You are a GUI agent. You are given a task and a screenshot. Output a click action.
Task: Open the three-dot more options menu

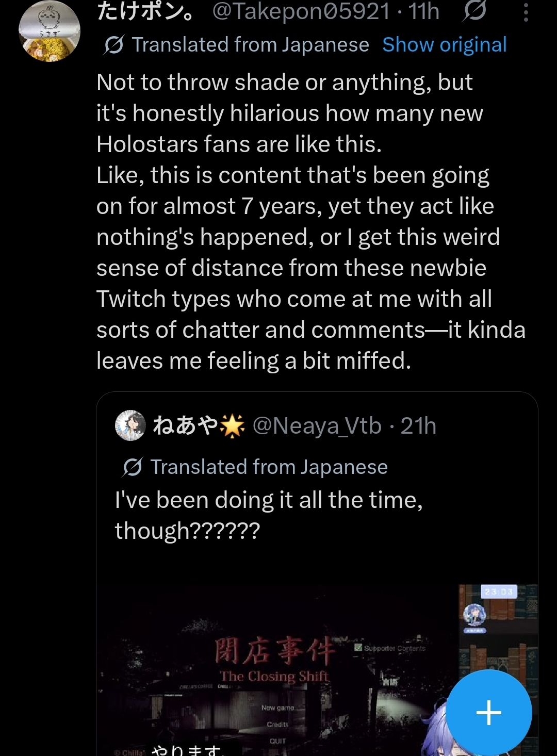pyautogui.click(x=526, y=12)
